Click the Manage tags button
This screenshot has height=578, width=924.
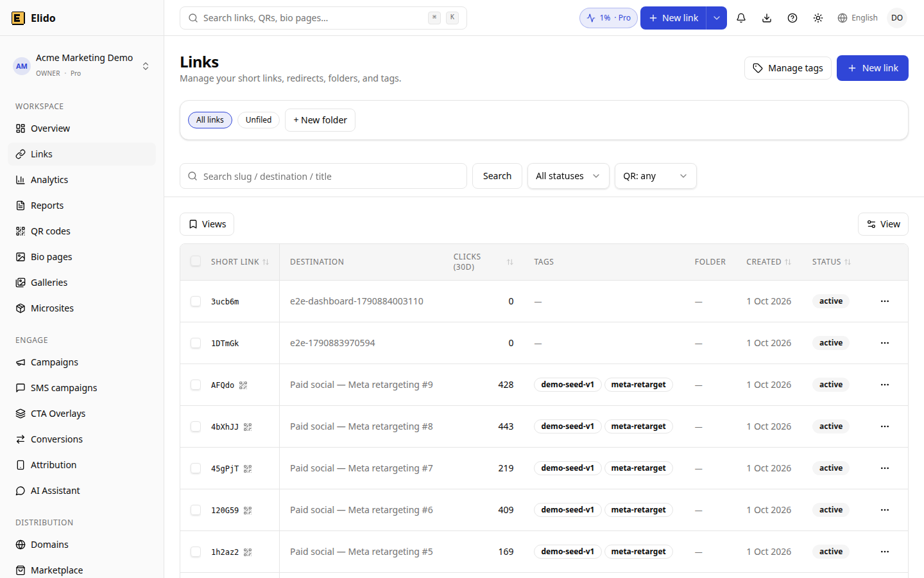pyautogui.click(x=788, y=68)
